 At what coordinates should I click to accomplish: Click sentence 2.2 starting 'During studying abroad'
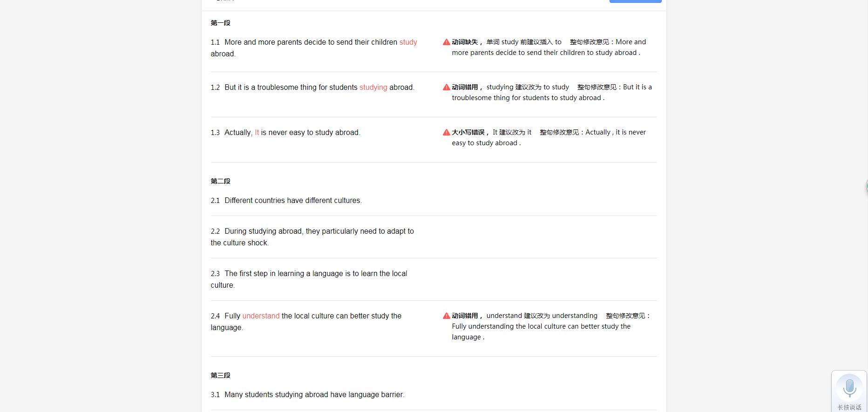(x=312, y=236)
